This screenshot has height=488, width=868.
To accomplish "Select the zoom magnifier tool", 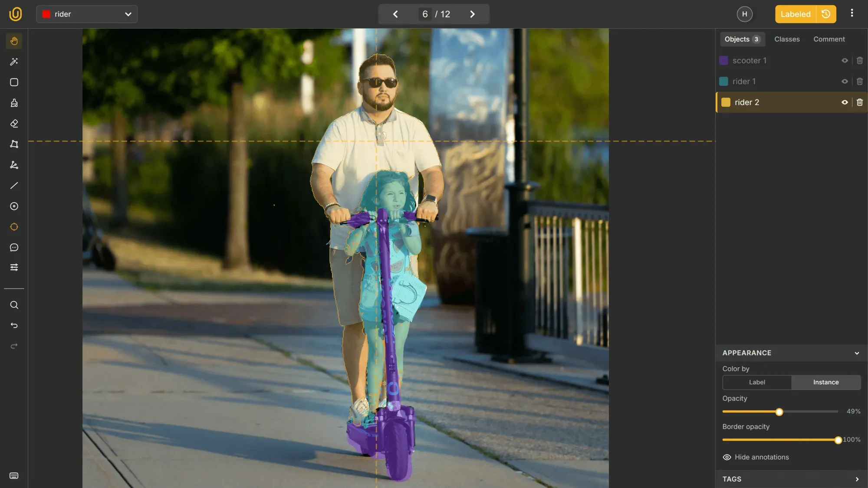I will click(14, 305).
